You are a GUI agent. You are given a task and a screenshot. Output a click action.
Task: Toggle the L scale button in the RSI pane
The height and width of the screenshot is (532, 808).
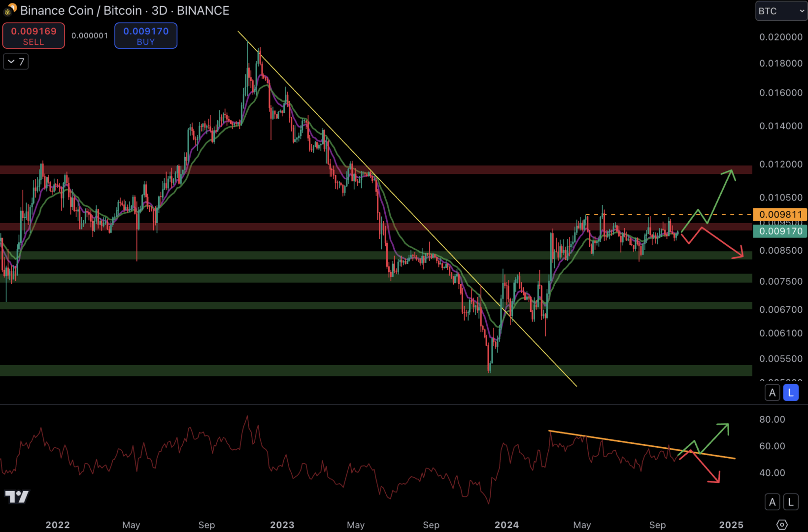790,501
